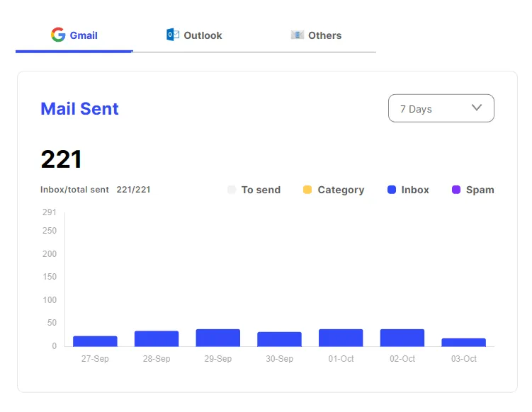
Task: Select the 02-Oct bar
Action: point(402,338)
